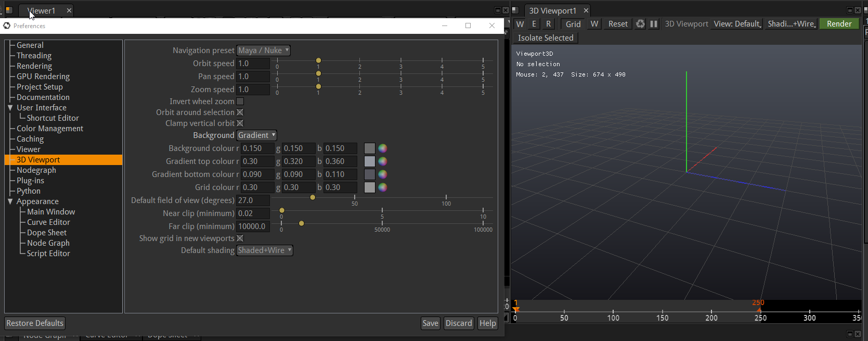Activate the R scale tool in 3D Viewport

548,24
